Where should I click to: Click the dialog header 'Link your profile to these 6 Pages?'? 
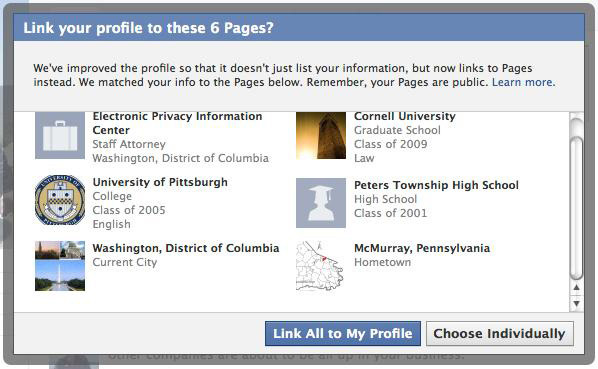click(x=148, y=28)
